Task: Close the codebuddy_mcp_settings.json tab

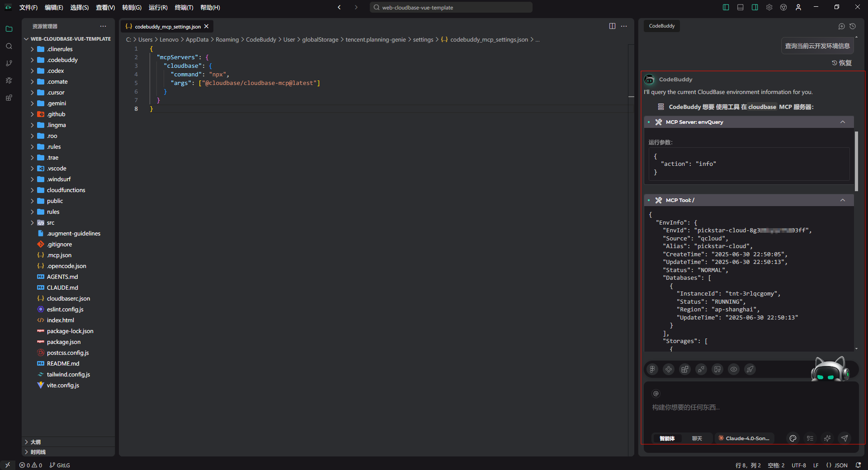Action: (207, 27)
